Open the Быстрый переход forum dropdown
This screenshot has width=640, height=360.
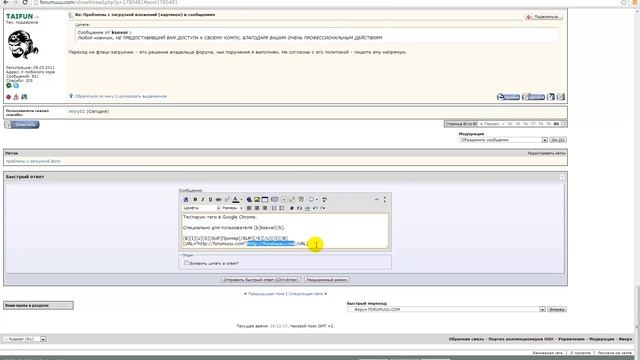(446, 309)
